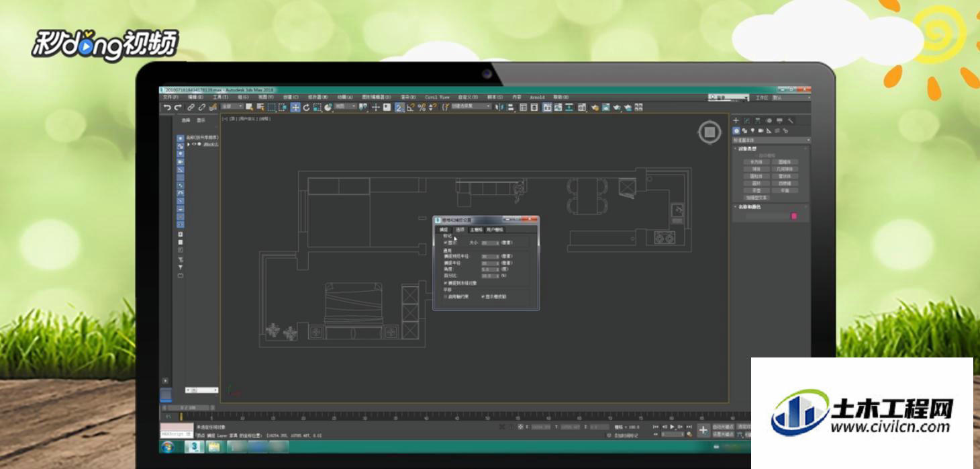This screenshot has height=469, width=980.
Task: Choose the Rectangular Selection Region tool
Action: [x=272, y=107]
